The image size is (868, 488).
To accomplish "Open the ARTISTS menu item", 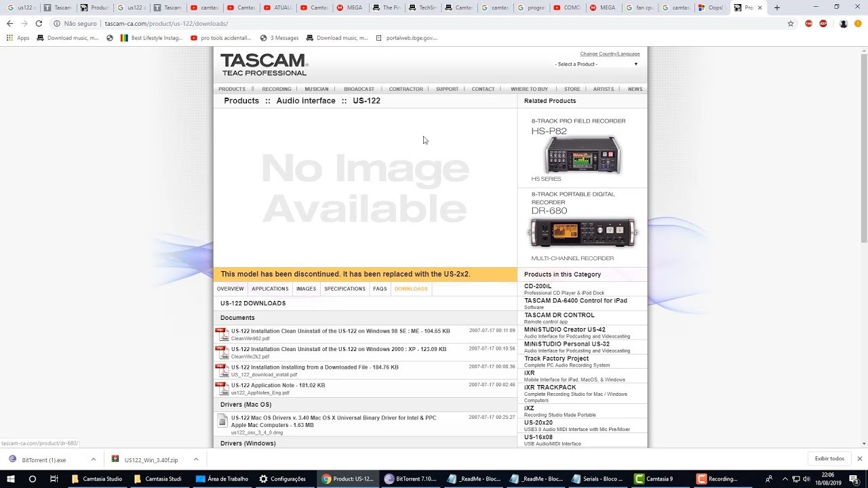I will [x=604, y=89].
